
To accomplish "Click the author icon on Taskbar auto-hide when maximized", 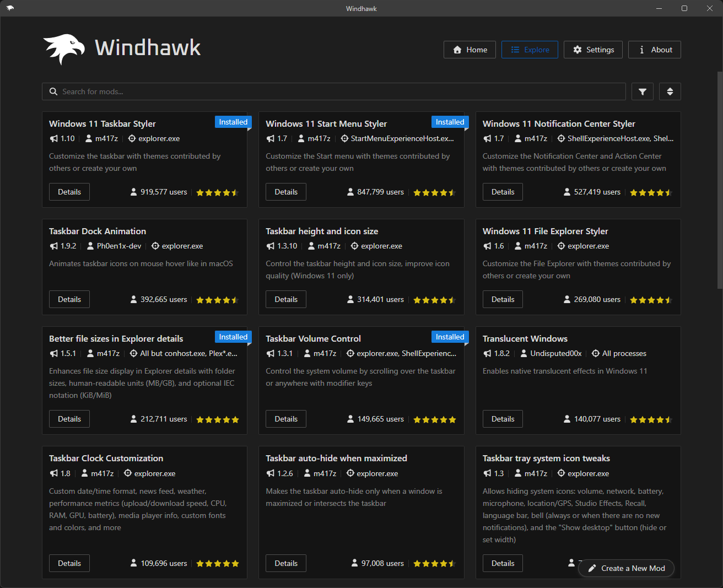I will tap(307, 473).
